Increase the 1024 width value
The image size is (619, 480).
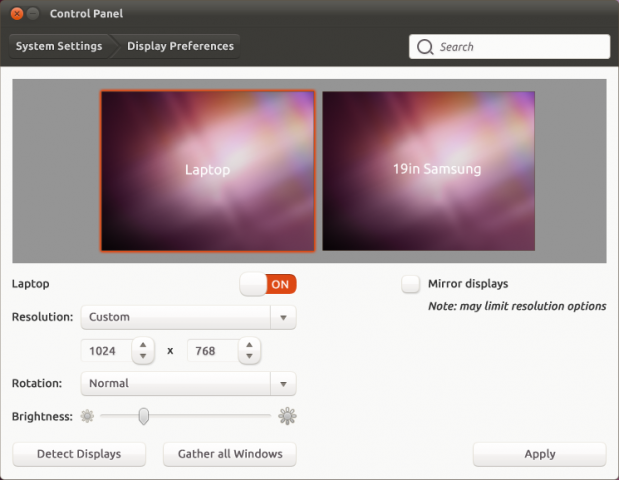coord(143,345)
